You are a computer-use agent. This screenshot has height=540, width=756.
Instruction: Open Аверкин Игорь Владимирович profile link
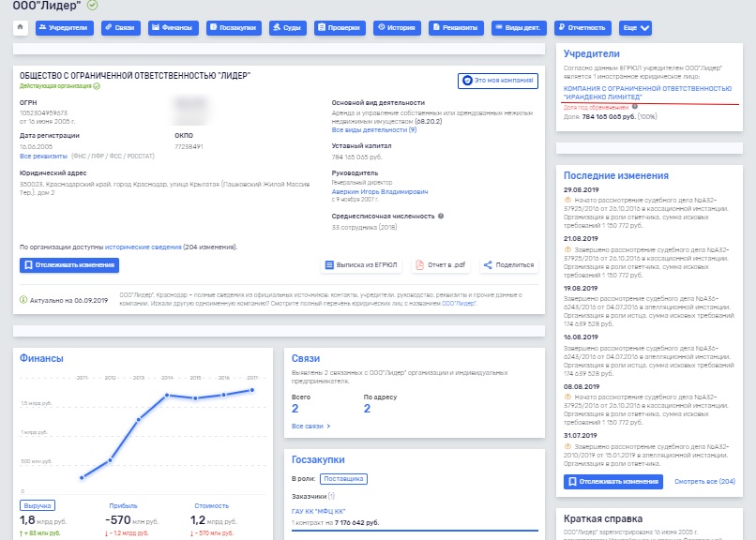click(380, 192)
